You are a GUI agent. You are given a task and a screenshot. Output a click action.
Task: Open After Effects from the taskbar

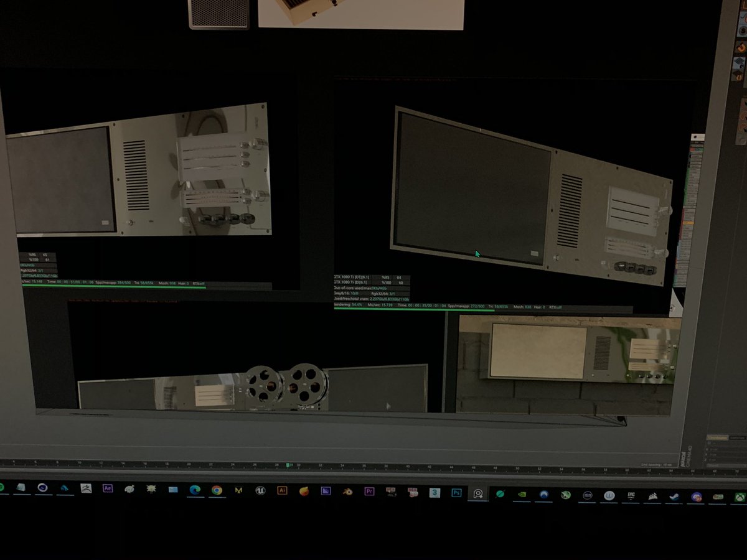[x=108, y=488]
